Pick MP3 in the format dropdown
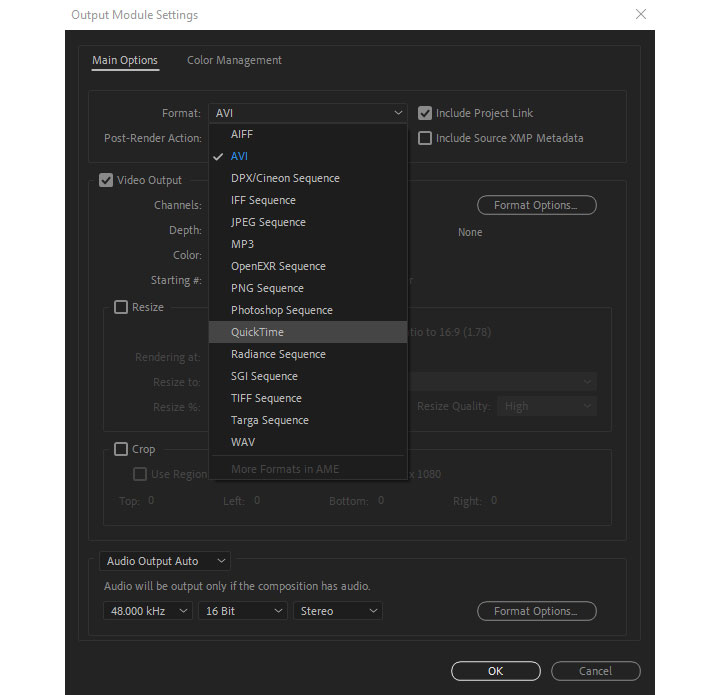 click(x=242, y=244)
